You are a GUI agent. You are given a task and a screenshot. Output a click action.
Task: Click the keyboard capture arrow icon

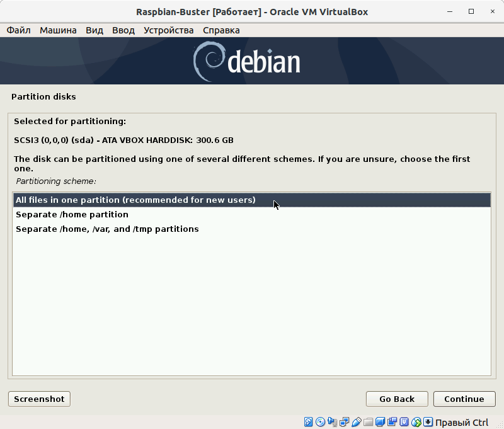point(428,422)
